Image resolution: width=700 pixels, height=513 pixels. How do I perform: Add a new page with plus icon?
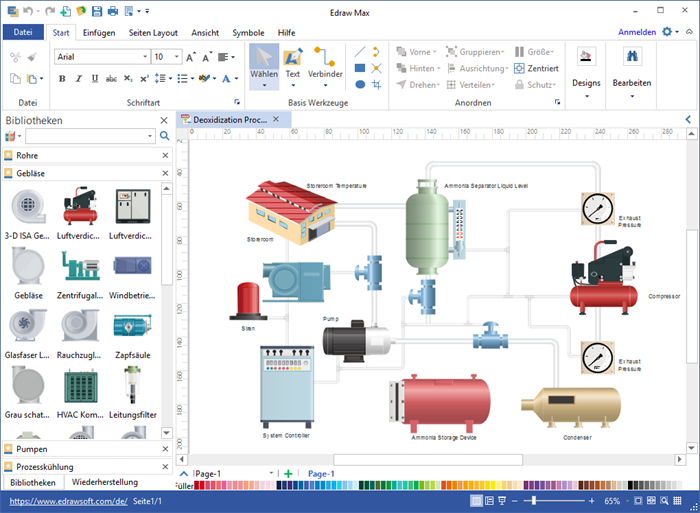pyautogui.click(x=288, y=473)
